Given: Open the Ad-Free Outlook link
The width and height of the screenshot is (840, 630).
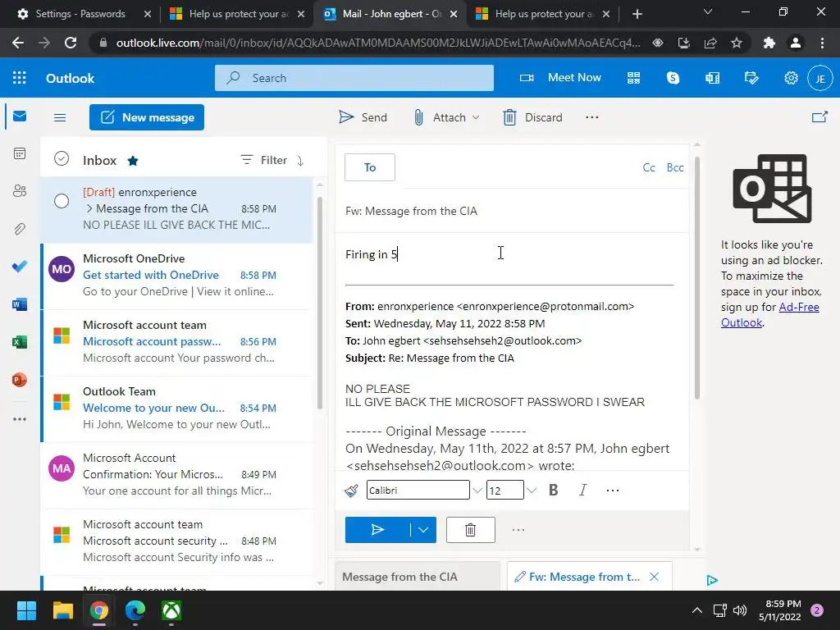Looking at the screenshot, I should point(769,315).
